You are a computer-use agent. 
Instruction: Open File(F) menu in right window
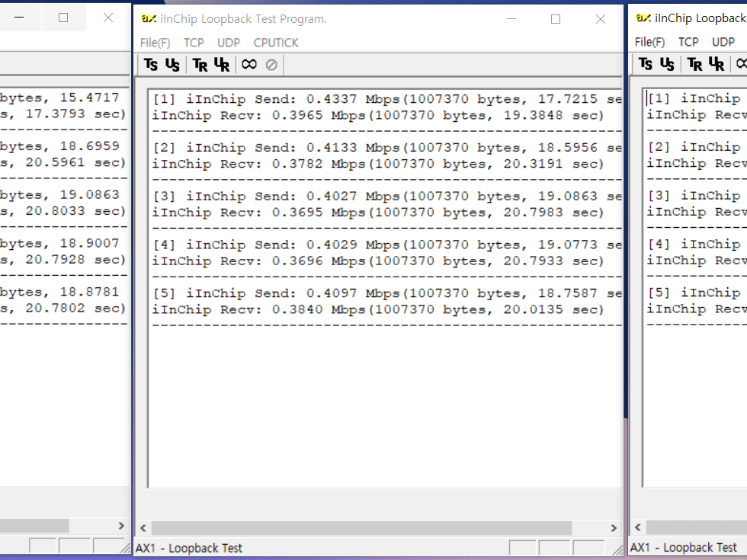coord(649,42)
